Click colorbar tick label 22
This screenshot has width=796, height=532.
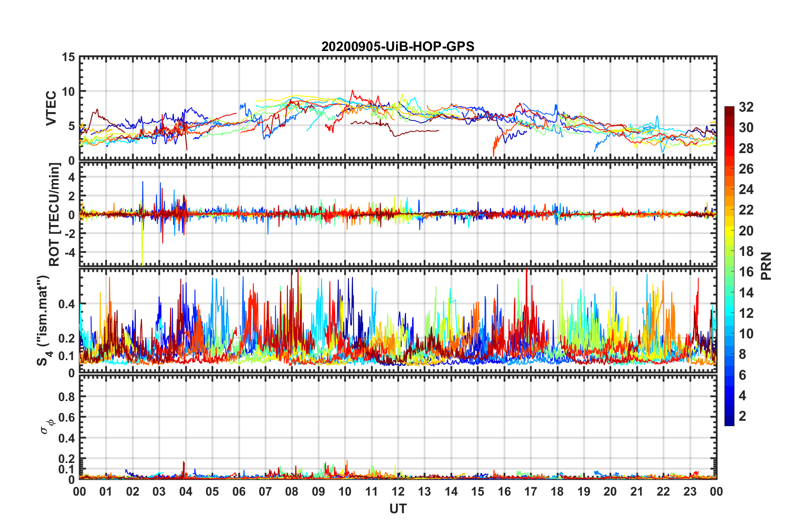(x=746, y=210)
